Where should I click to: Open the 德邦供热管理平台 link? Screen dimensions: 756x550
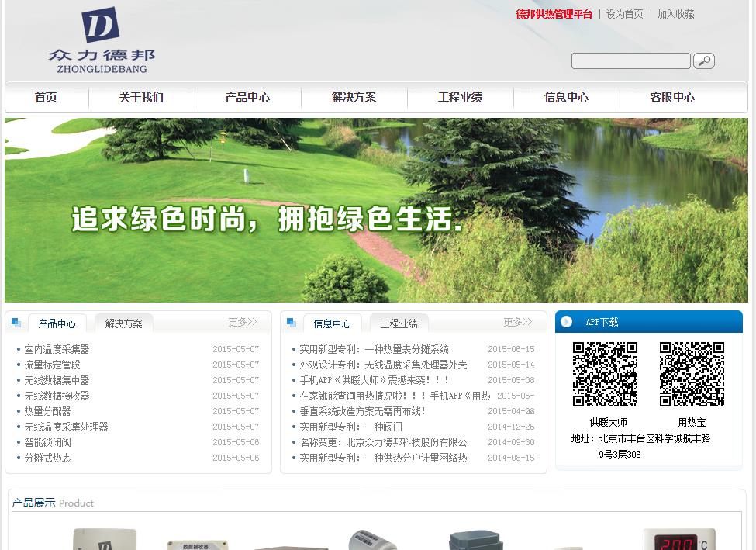[x=554, y=14]
